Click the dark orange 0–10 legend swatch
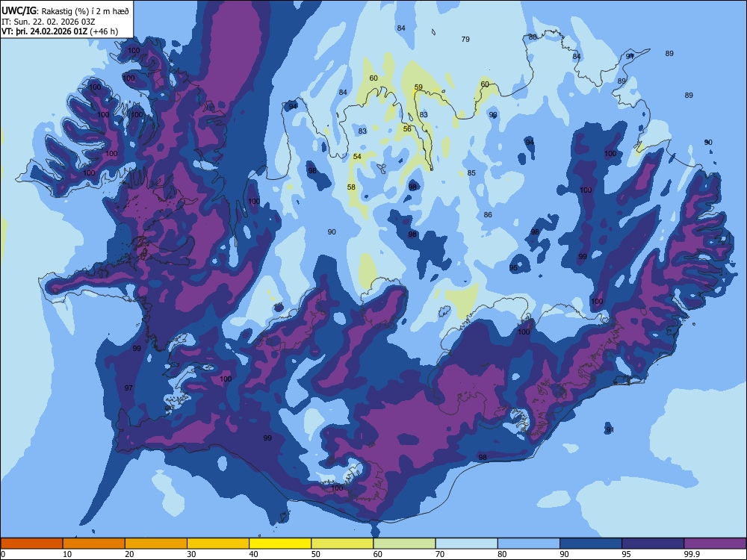Image resolution: width=747 pixels, height=560 pixels. (x=31, y=544)
